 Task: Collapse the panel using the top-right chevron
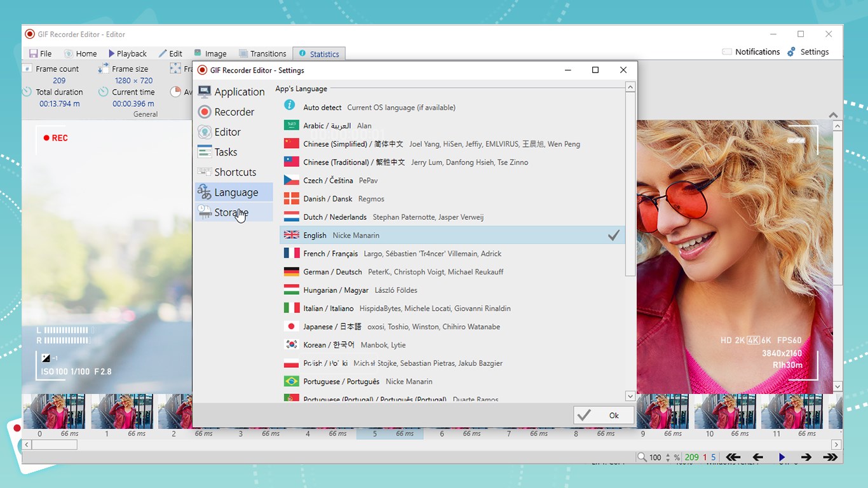833,115
